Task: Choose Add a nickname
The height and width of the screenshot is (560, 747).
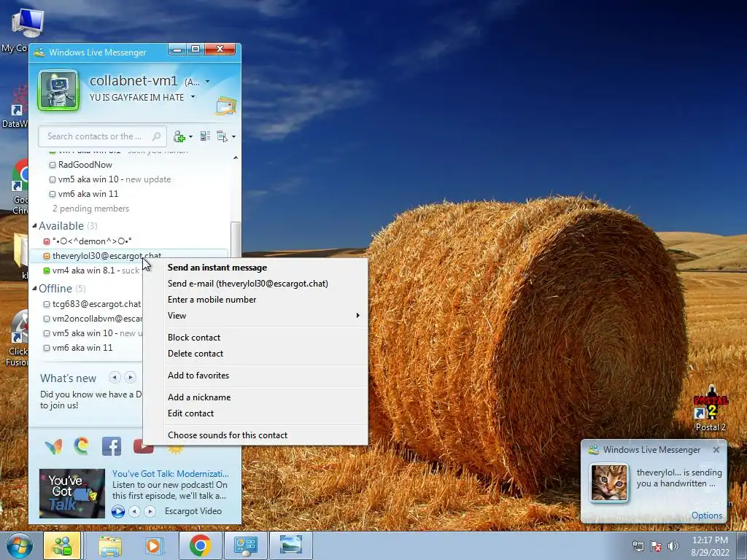Action: point(199,397)
